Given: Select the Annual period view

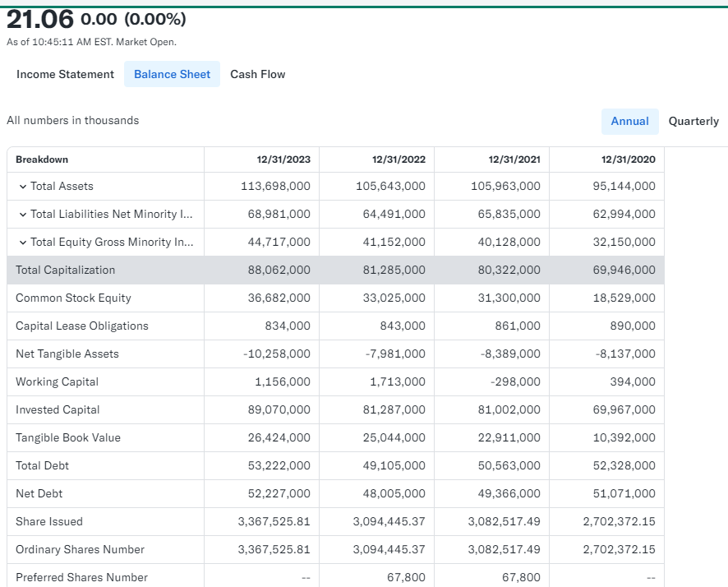Looking at the screenshot, I should pyautogui.click(x=629, y=121).
